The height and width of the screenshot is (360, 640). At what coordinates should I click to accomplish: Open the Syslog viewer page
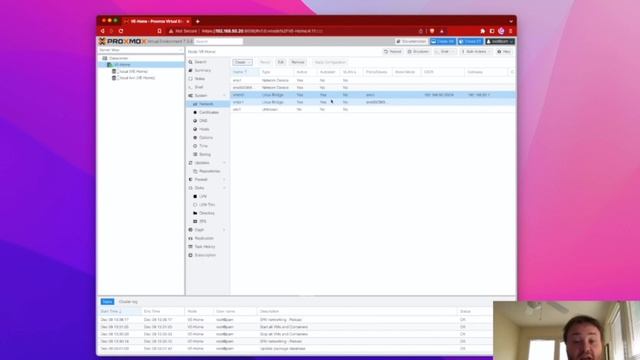tap(205, 154)
